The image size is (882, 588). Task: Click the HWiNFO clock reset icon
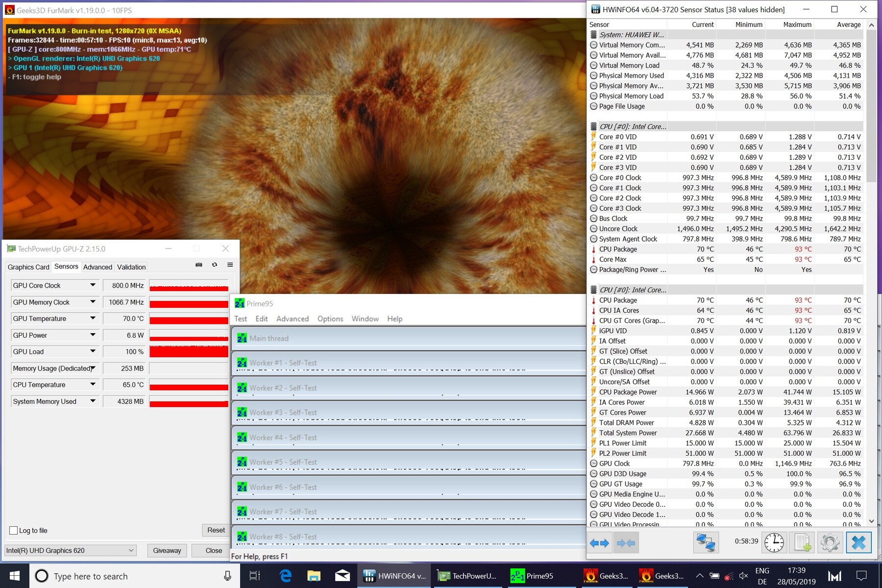774,542
